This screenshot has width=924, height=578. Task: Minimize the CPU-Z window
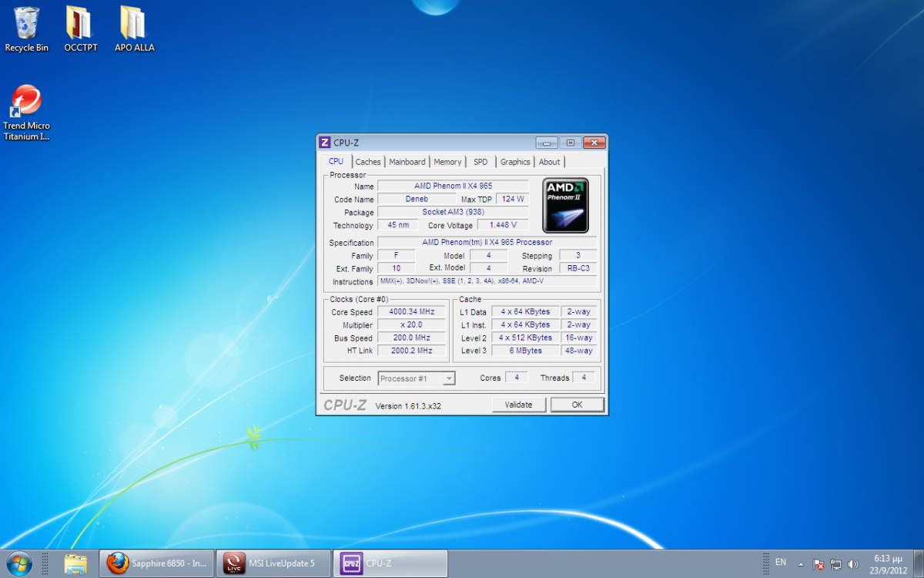[547, 143]
